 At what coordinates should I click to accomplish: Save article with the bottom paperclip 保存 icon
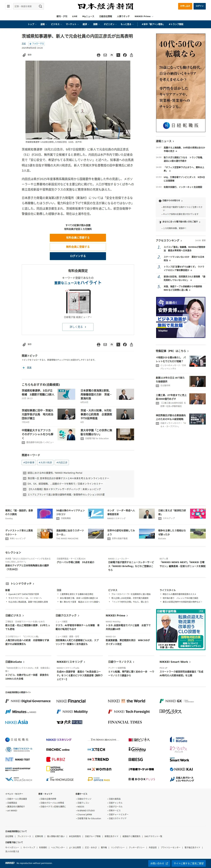click(27, 344)
